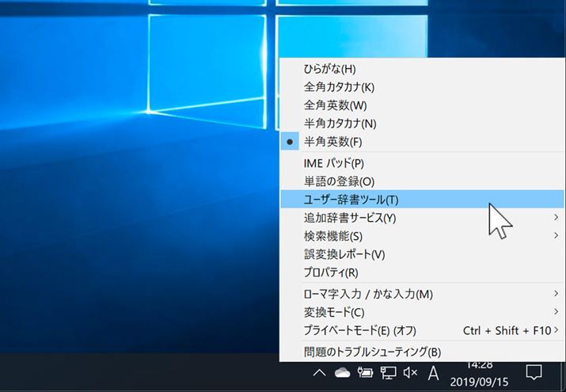This screenshot has width=566, height=392.
Task: Open 単語の登録(O) word registration
Action: (x=422, y=181)
